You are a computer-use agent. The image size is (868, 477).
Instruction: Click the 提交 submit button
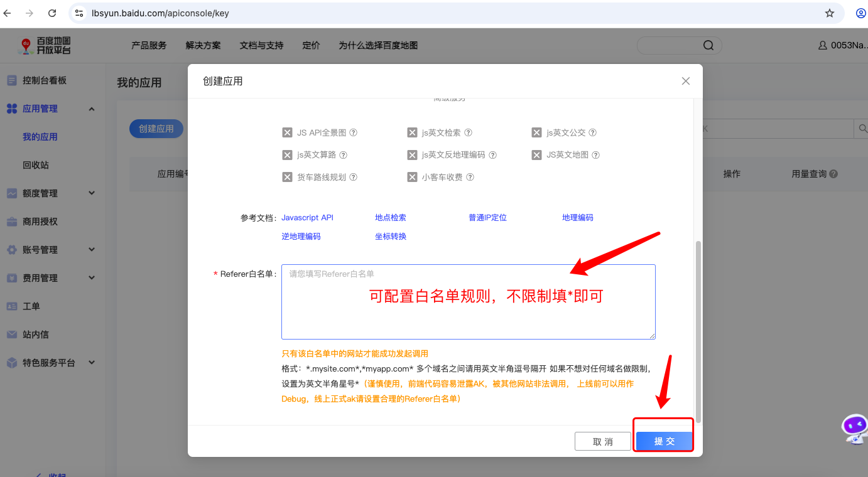tap(664, 441)
